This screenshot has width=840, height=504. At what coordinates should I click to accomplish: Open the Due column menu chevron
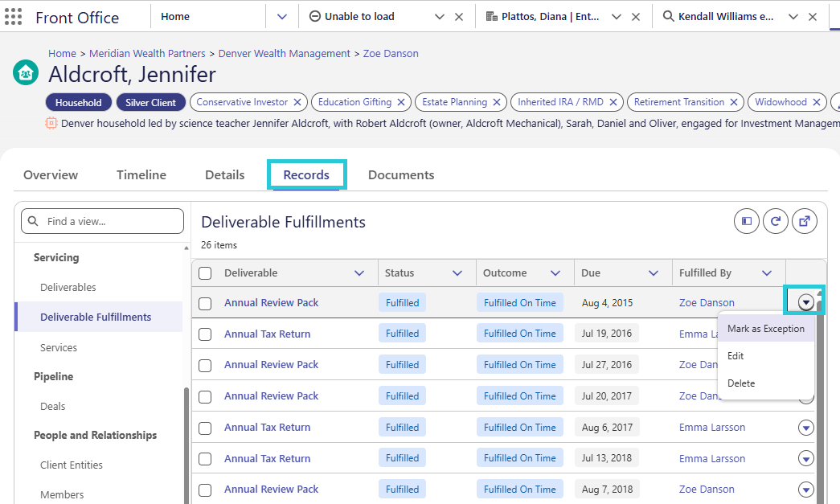653,273
